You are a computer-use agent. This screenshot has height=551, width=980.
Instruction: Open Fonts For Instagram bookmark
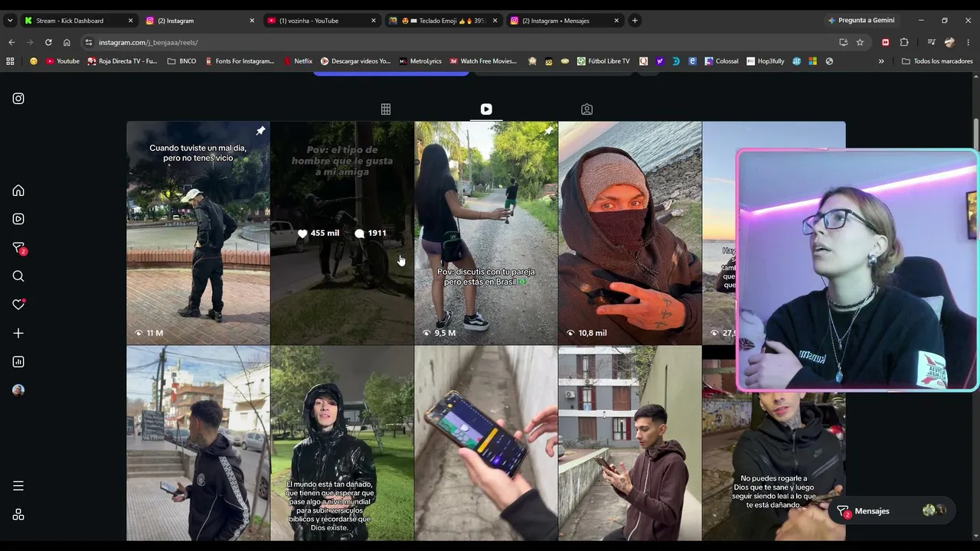pyautogui.click(x=240, y=61)
